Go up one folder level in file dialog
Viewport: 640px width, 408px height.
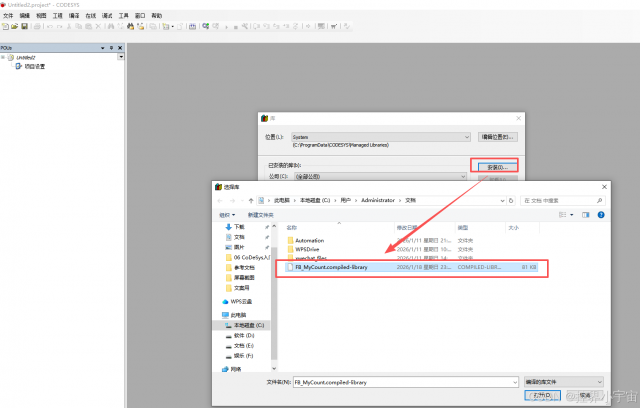pyautogui.click(x=249, y=200)
